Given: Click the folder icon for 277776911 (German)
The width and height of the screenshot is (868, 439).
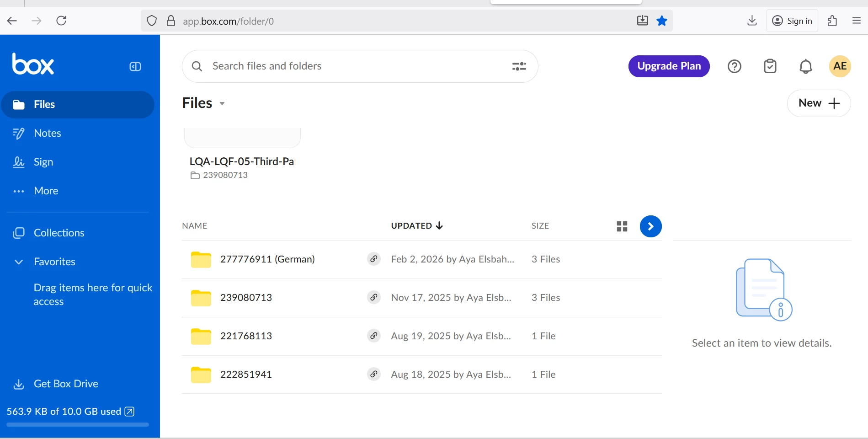Looking at the screenshot, I should 201,259.
